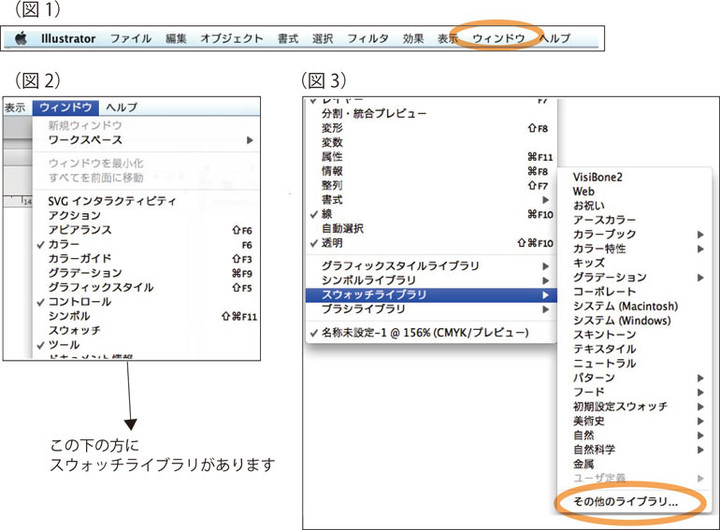The height and width of the screenshot is (530, 720).
Task: Open ウィンドウ in the figure 1 menu bar
Action: coord(498,39)
